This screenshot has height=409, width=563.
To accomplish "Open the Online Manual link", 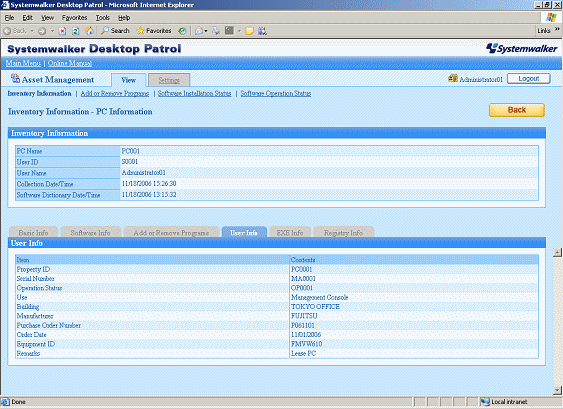I will (x=70, y=63).
